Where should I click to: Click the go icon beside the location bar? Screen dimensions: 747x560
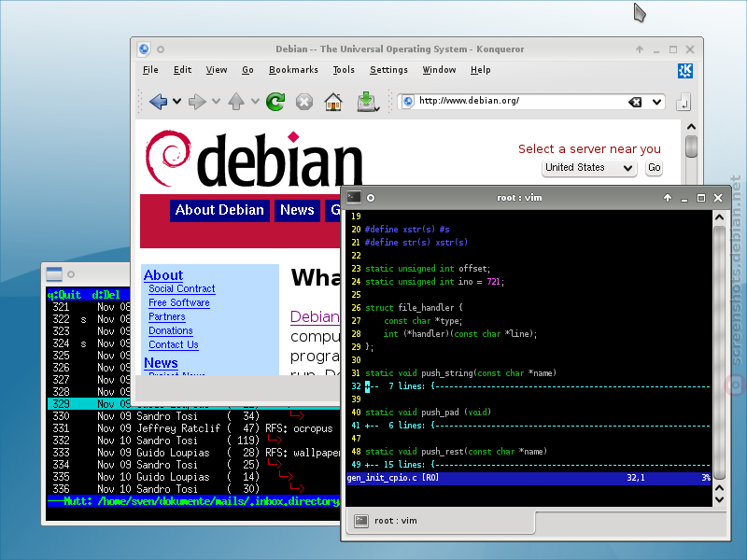684,102
